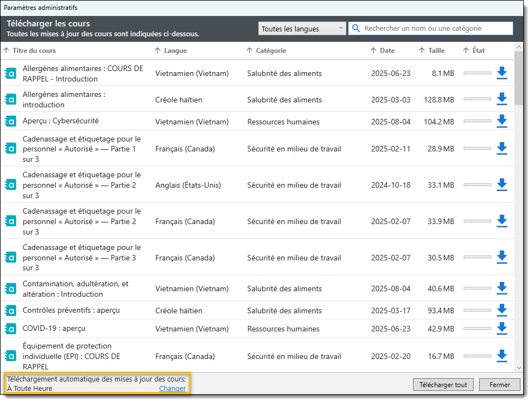
Task: Click the Télécharger tout button
Action: (x=443, y=385)
